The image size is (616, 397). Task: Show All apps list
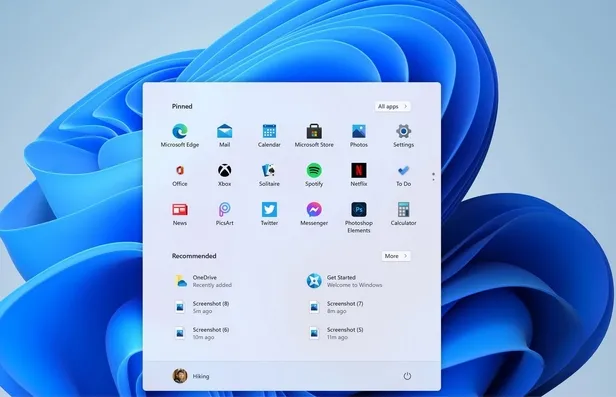point(393,106)
